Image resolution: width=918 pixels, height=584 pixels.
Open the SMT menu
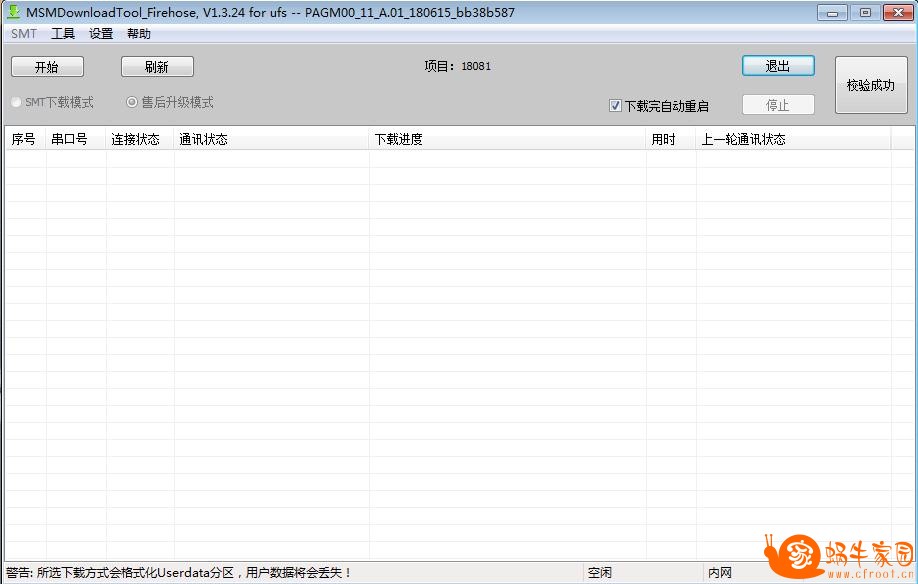[x=23, y=34]
